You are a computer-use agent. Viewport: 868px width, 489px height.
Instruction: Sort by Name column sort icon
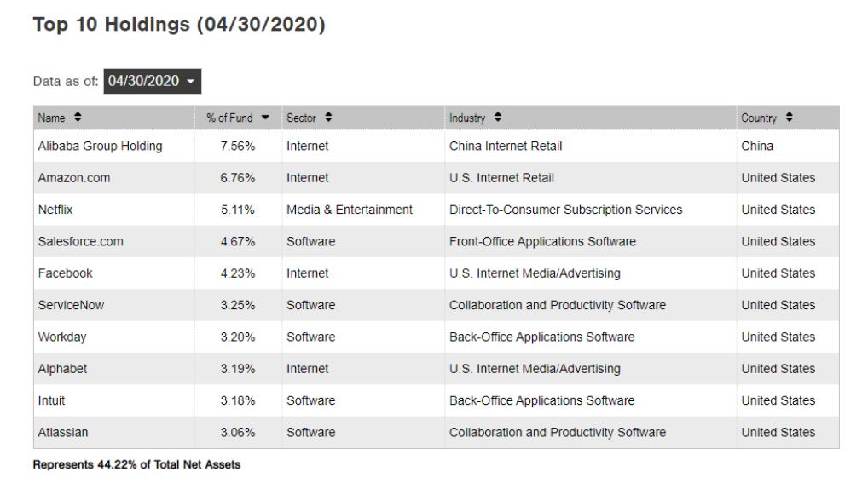[78, 118]
